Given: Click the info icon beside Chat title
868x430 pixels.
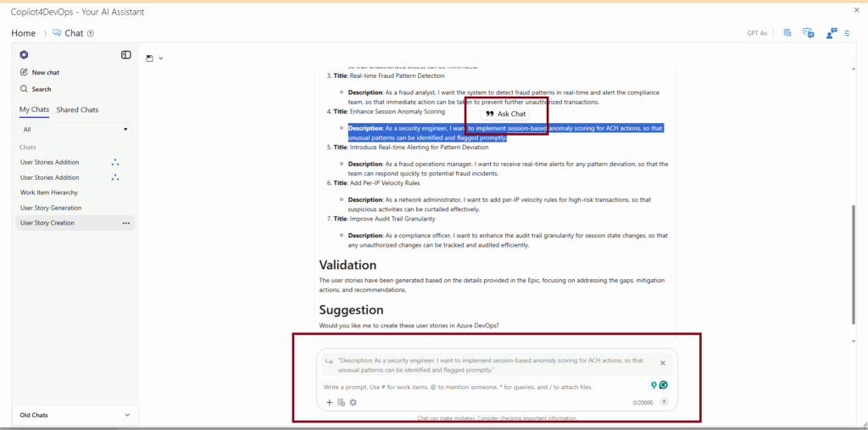Looking at the screenshot, I should point(91,33).
